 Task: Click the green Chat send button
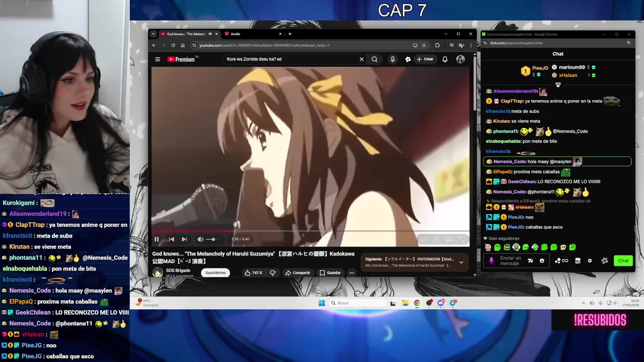[623, 260]
